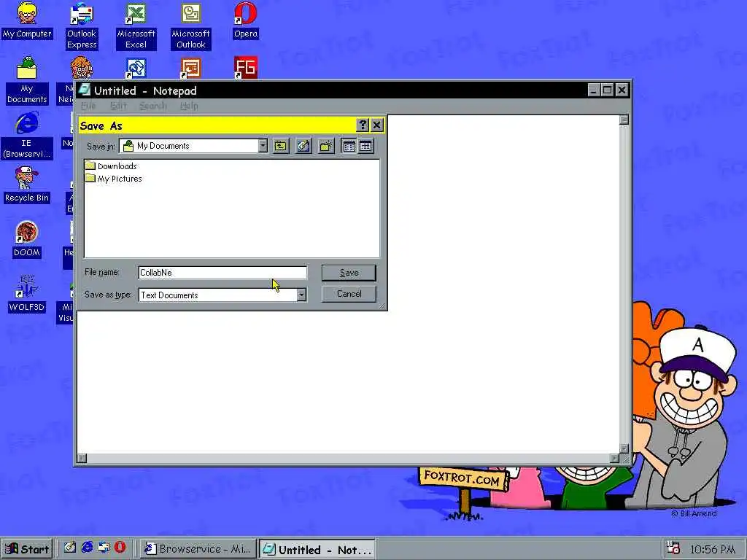Select the Downloads folder

click(x=111, y=166)
